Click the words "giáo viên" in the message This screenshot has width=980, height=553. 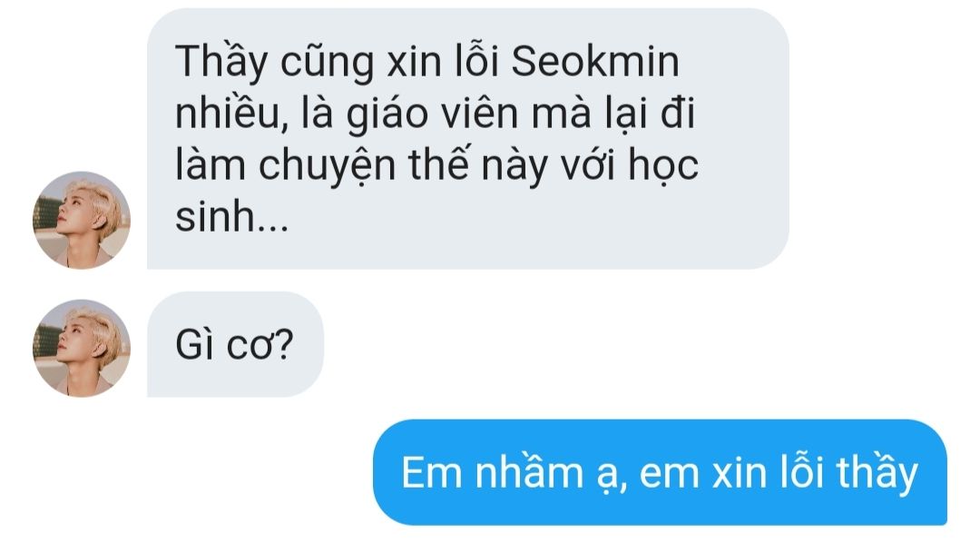[433, 115]
